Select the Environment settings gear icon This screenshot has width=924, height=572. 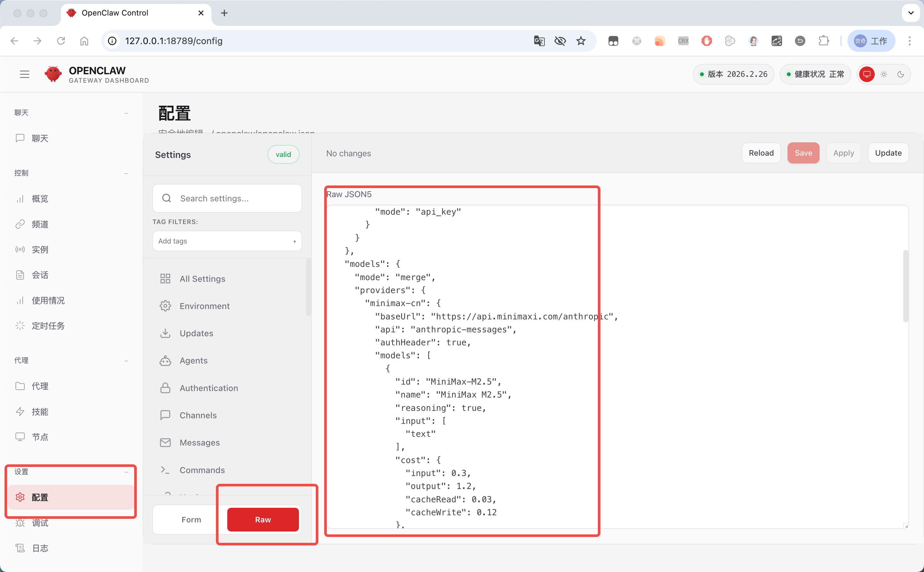[165, 306]
